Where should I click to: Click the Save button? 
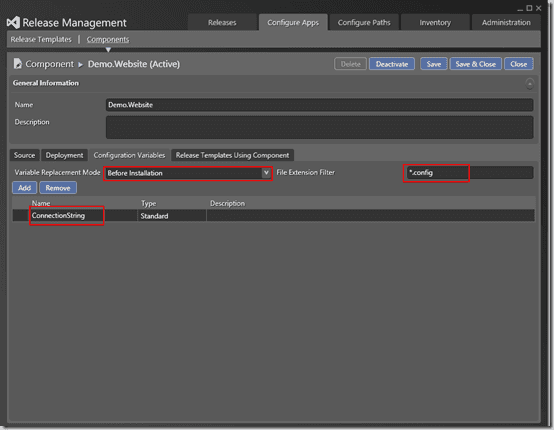[x=434, y=64]
